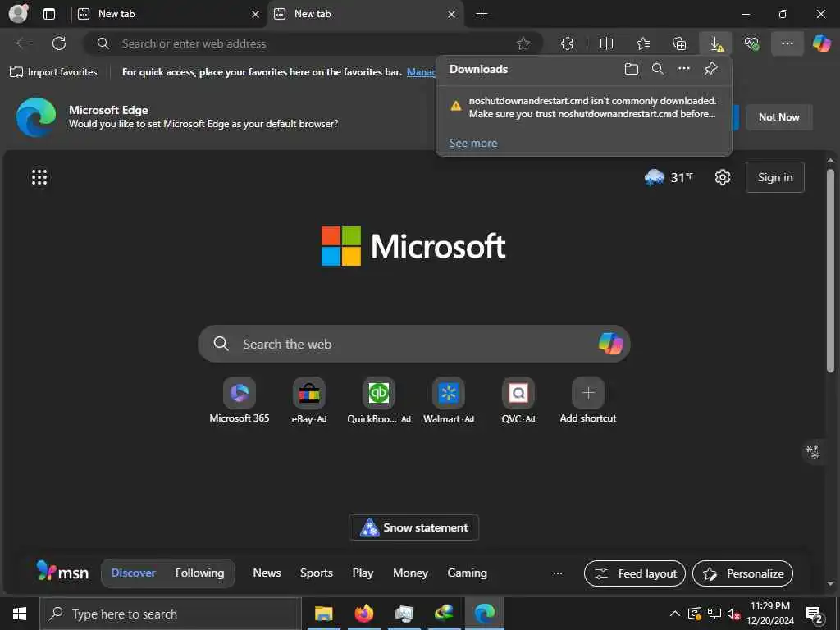840x630 pixels.
Task: Toggle the Downloads toolbar icon
Action: [715, 43]
